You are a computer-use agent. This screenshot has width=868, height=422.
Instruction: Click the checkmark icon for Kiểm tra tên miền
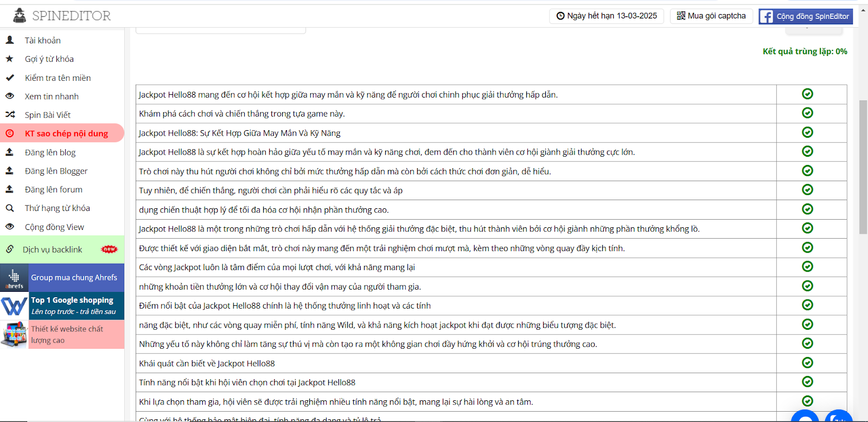10,78
